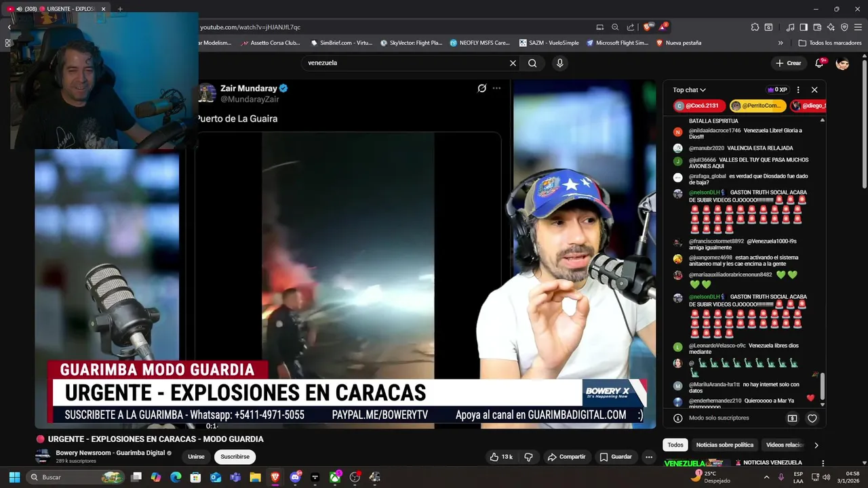This screenshot has height=488, width=868.
Task: Open the Nueva pestaña bookmark
Action: tap(679, 43)
